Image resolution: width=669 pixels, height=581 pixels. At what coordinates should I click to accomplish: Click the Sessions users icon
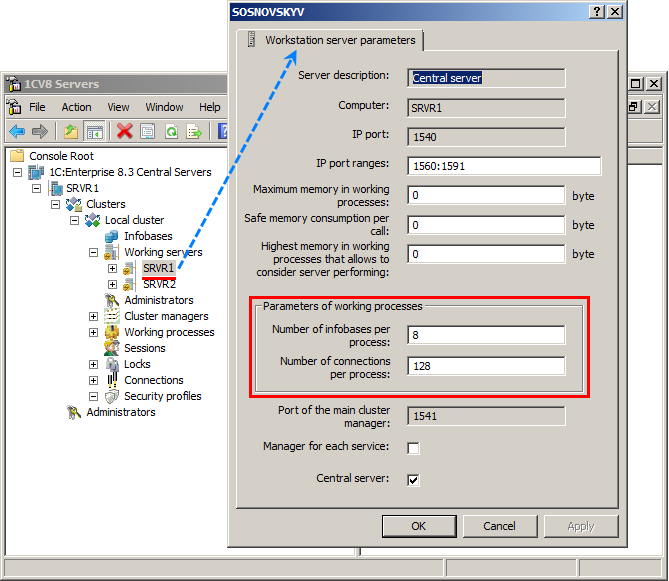tap(112, 348)
